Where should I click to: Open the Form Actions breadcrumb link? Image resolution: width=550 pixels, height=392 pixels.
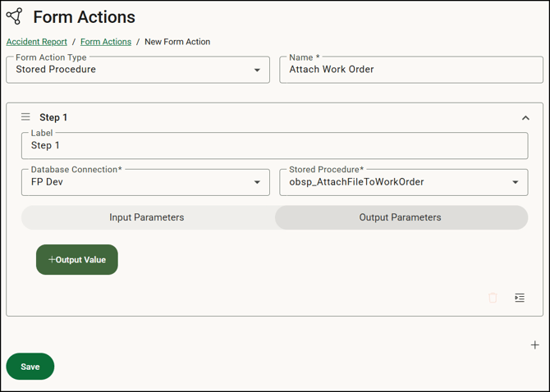click(106, 42)
